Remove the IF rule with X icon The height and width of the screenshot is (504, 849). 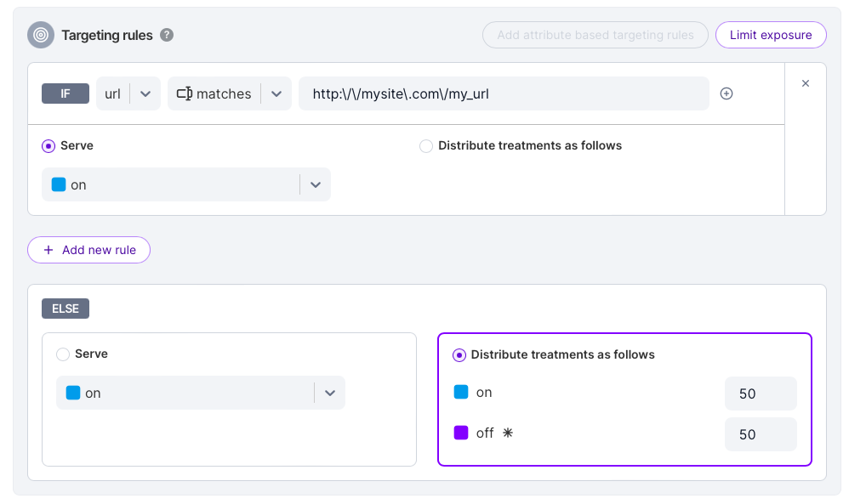click(806, 83)
